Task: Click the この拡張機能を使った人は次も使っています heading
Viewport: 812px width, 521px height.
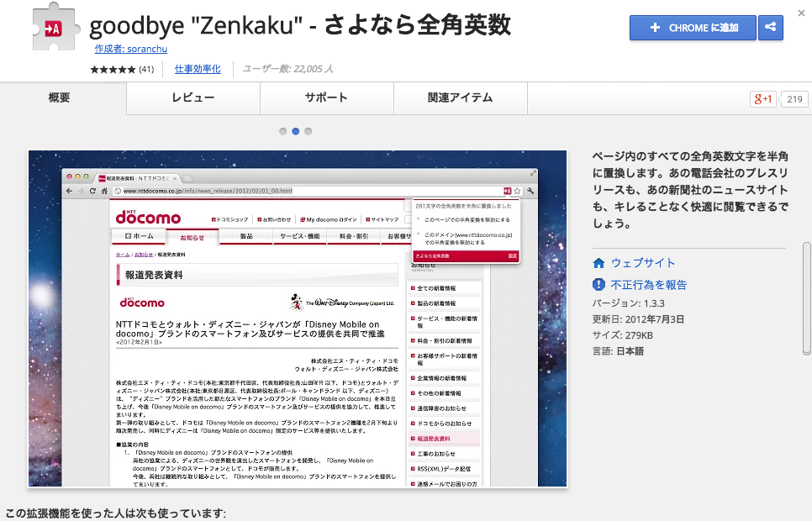Action: pyautogui.click(x=115, y=513)
